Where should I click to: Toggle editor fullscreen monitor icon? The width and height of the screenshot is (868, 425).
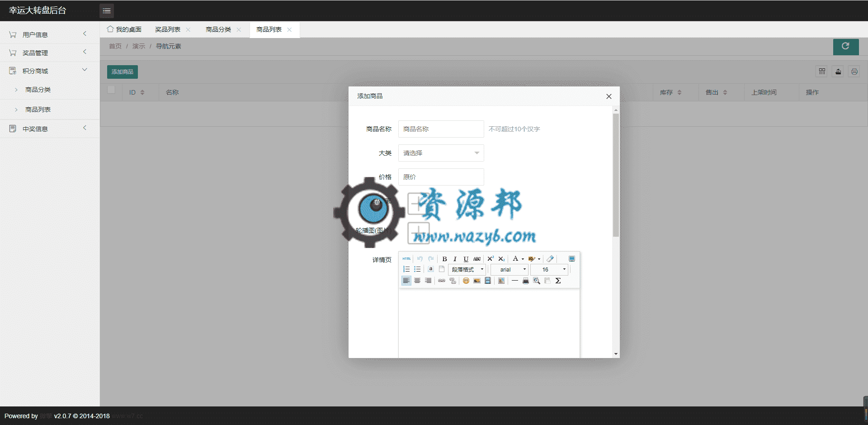572,259
